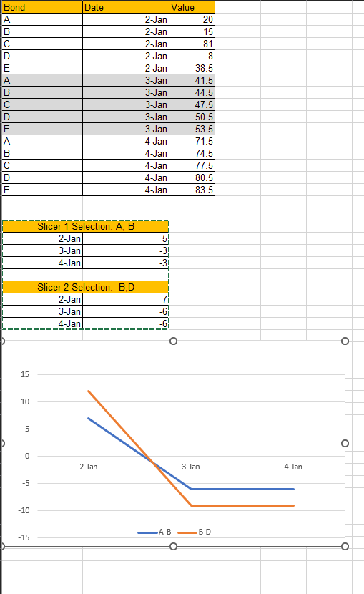
Task: Click the cell with value 77.5
Action: pyautogui.click(x=192, y=165)
